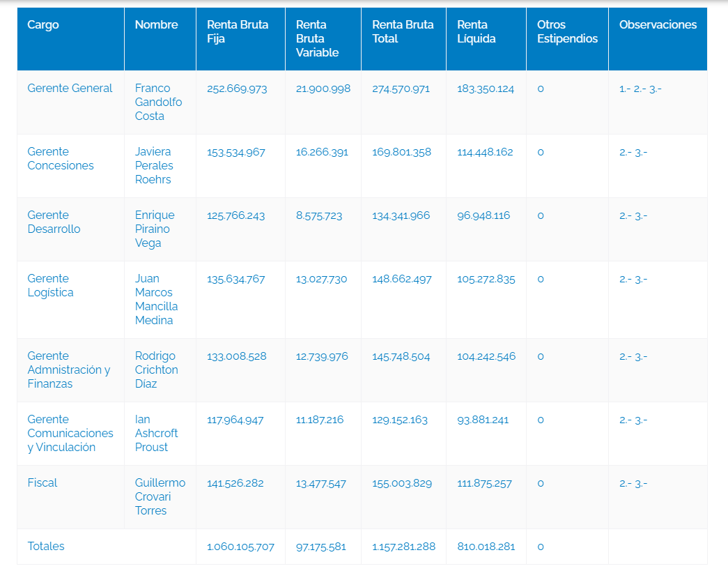The width and height of the screenshot is (728, 571).
Task: Click the Fiscal row label
Action: point(42,483)
